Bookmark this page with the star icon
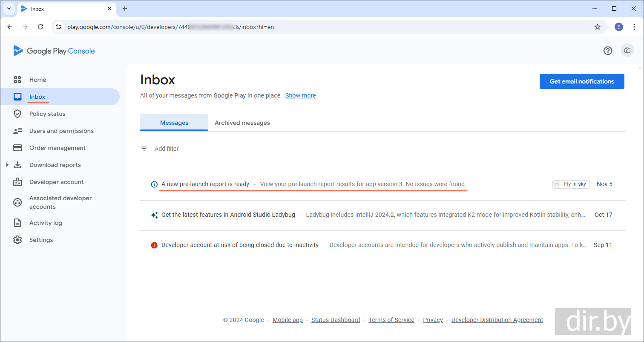The height and width of the screenshot is (342, 644). [x=598, y=27]
